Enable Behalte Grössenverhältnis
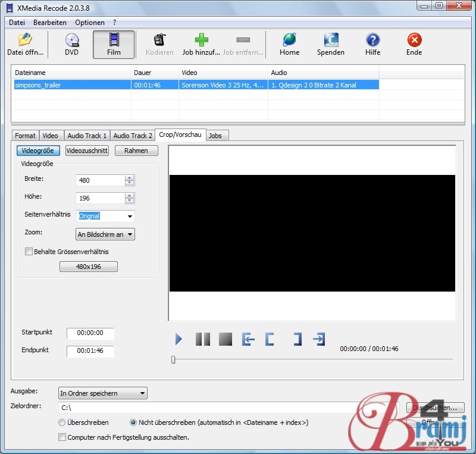 pos(29,252)
